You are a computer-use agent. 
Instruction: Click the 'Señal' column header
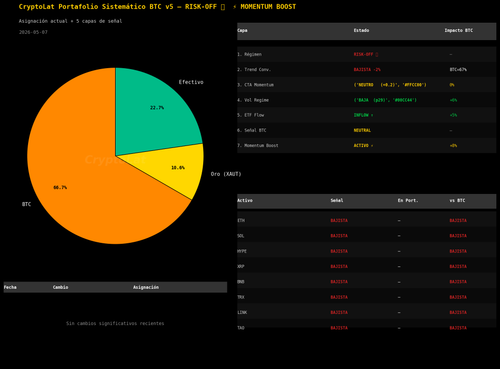point(337,200)
